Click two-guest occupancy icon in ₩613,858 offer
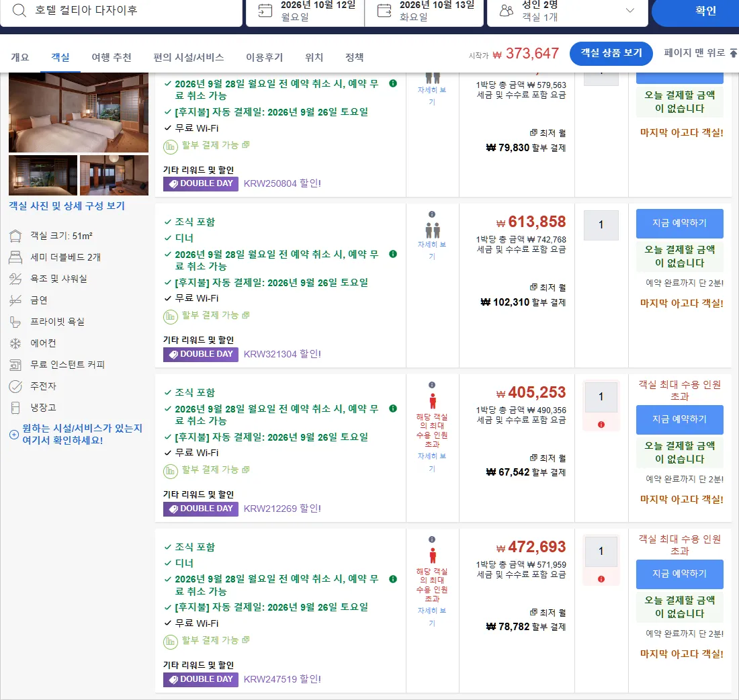This screenshot has height=700, width=739. coord(432,230)
